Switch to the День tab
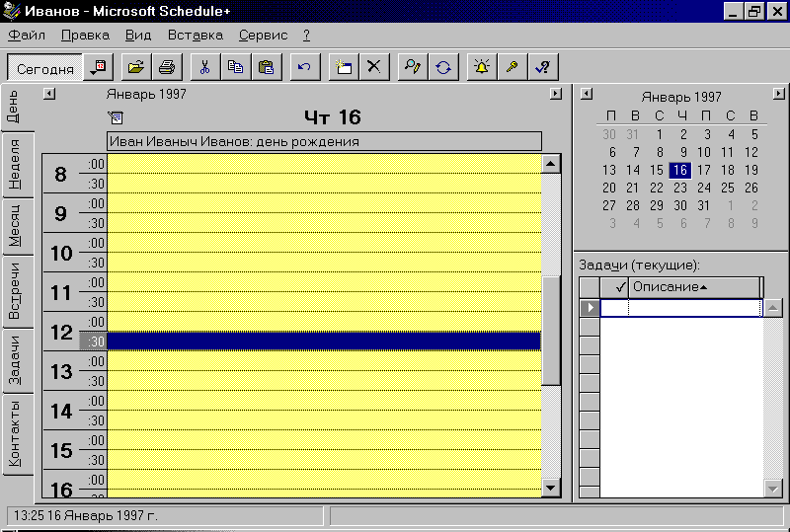 [x=14, y=107]
